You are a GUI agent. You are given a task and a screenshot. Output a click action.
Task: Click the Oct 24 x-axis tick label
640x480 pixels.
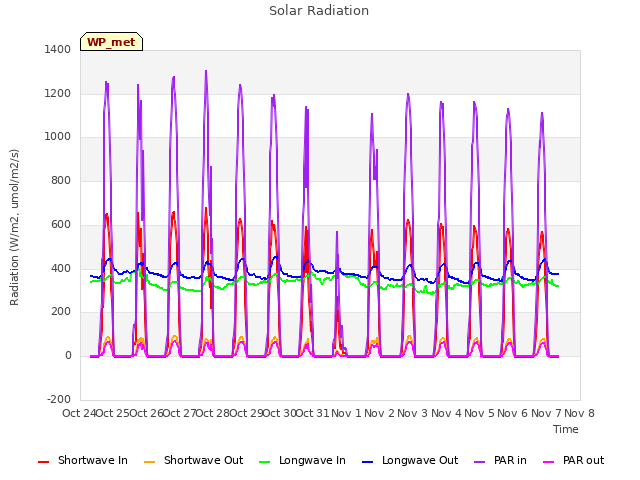coord(79,413)
